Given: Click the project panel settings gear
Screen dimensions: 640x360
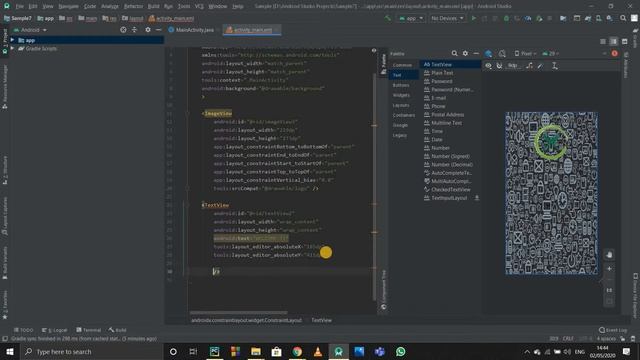Looking at the screenshot, I should pyautogui.click(x=148, y=30).
